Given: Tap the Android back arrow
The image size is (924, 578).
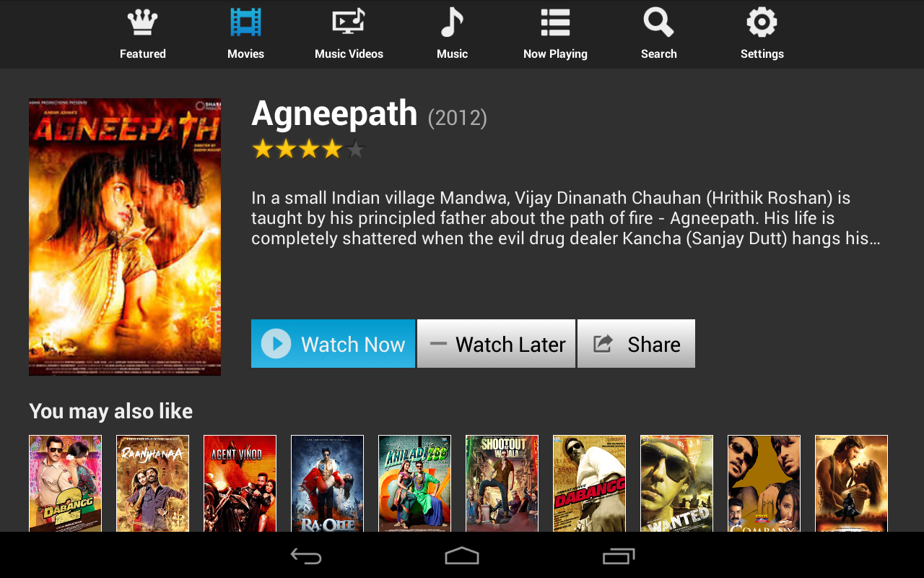Looking at the screenshot, I should click(x=306, y=556).
